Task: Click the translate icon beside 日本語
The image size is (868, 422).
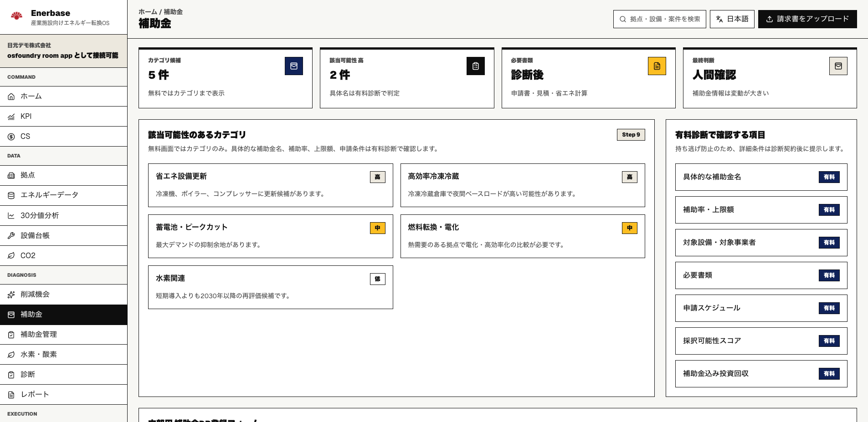Action: (x=719, y=19)
